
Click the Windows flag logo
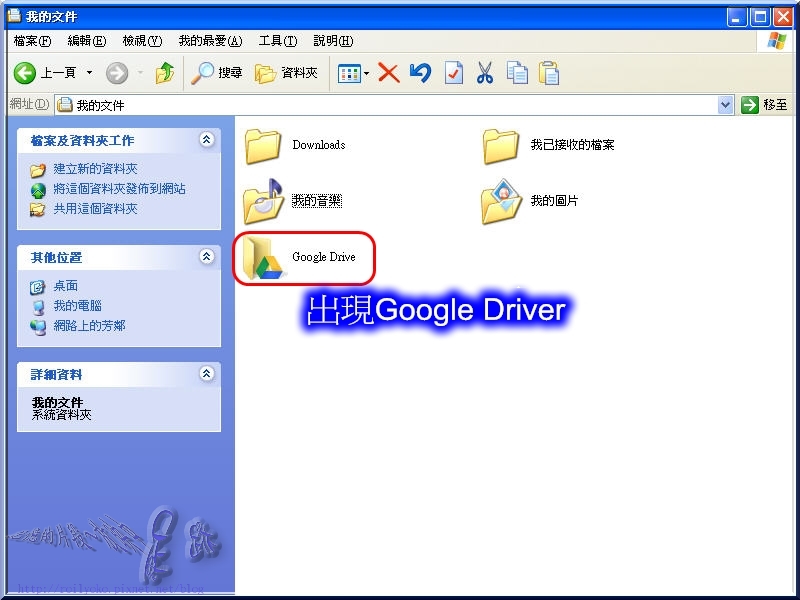[x=776, y=41]
